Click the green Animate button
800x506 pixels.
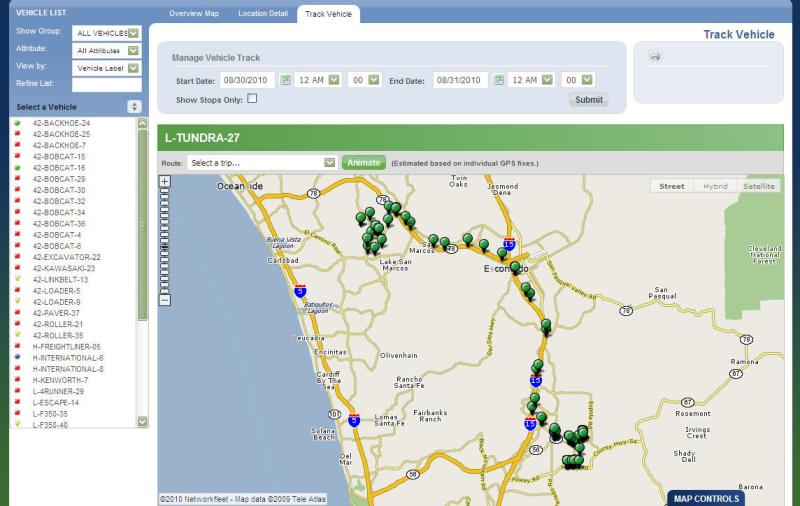tap(363, 162)
